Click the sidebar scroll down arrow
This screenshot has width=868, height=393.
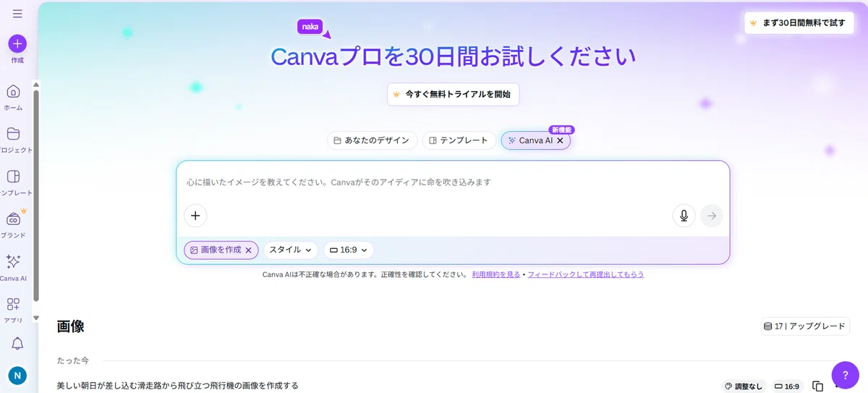pyautogui.click(x=36, y=317)
